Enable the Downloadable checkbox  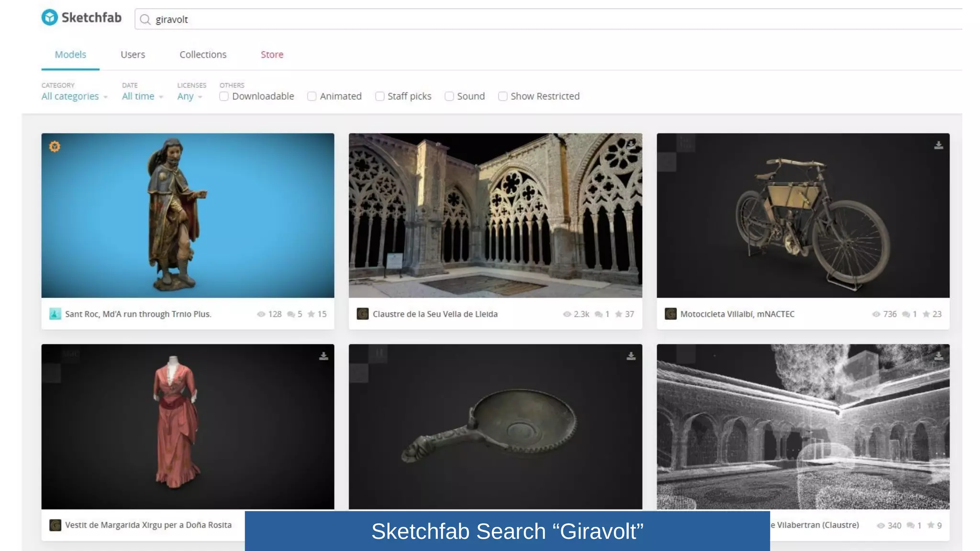point(224,97)
